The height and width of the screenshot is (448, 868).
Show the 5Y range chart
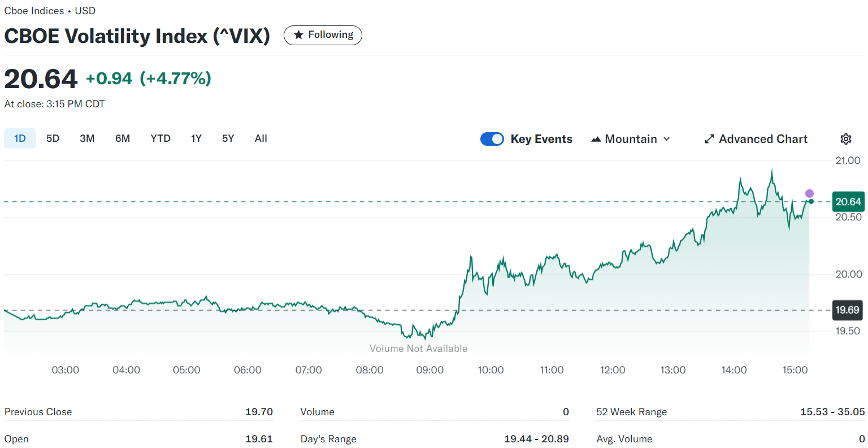click(x=228, y=138)
